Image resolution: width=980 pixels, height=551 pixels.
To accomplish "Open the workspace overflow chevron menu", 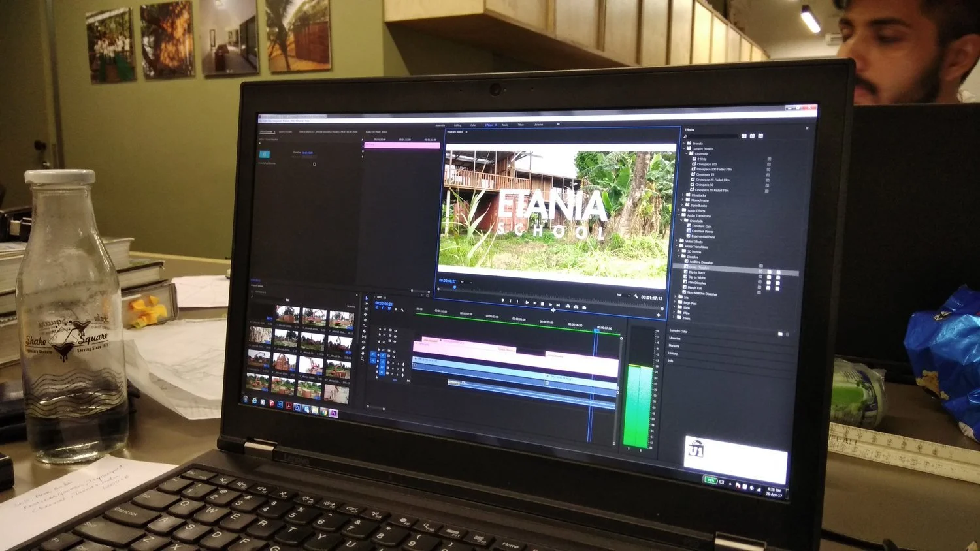I will (x=559, y=124).
